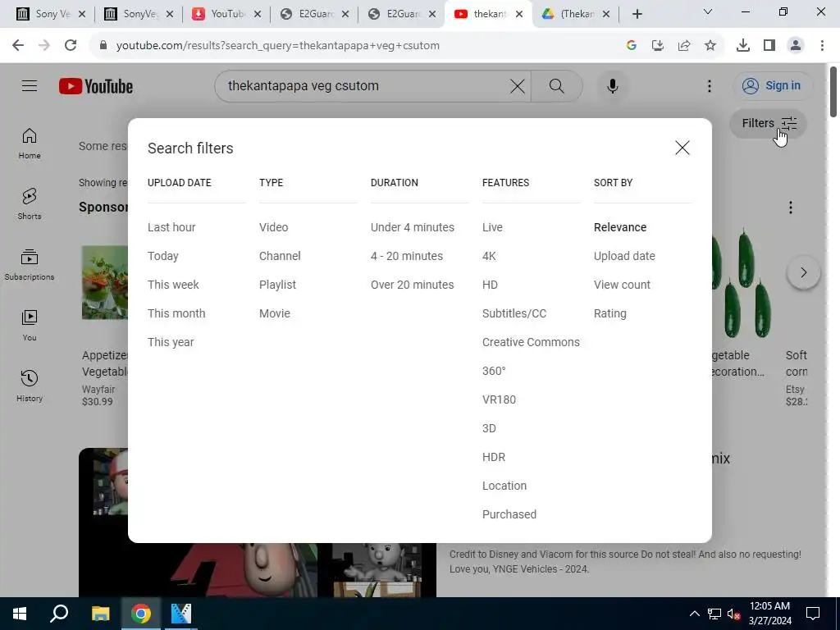
Task: Open the You section in sidebar
Action: click(x=30, y=325)
